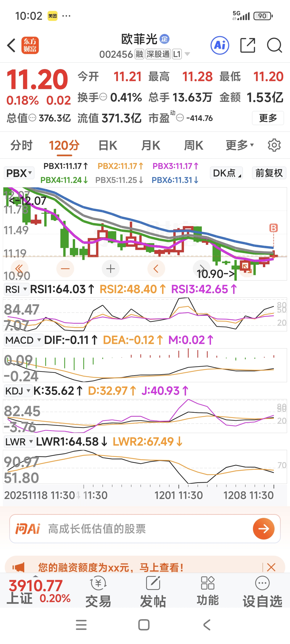Open 上证 index 3910.77 ticker
290x644 pixels.
[39, 591]
